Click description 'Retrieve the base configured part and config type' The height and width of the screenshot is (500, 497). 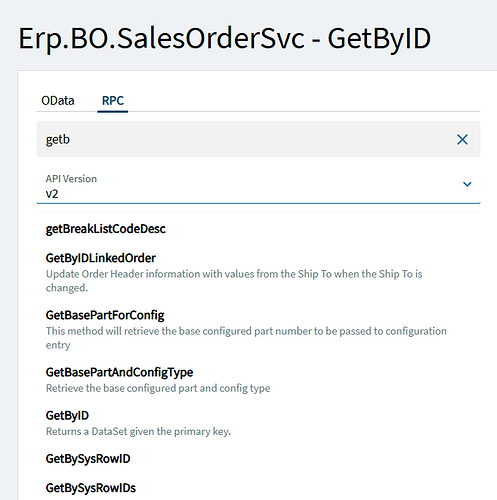coord(158,388)
